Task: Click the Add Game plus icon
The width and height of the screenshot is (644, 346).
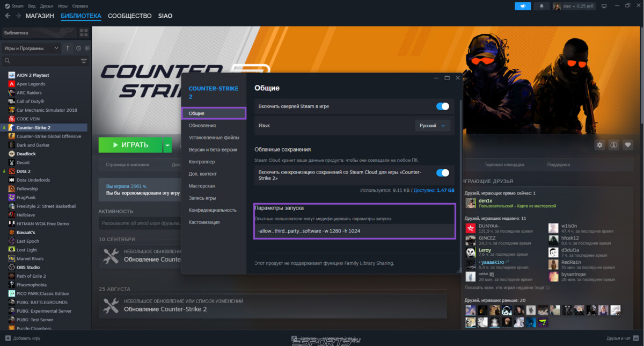Action: coord(7,338)
